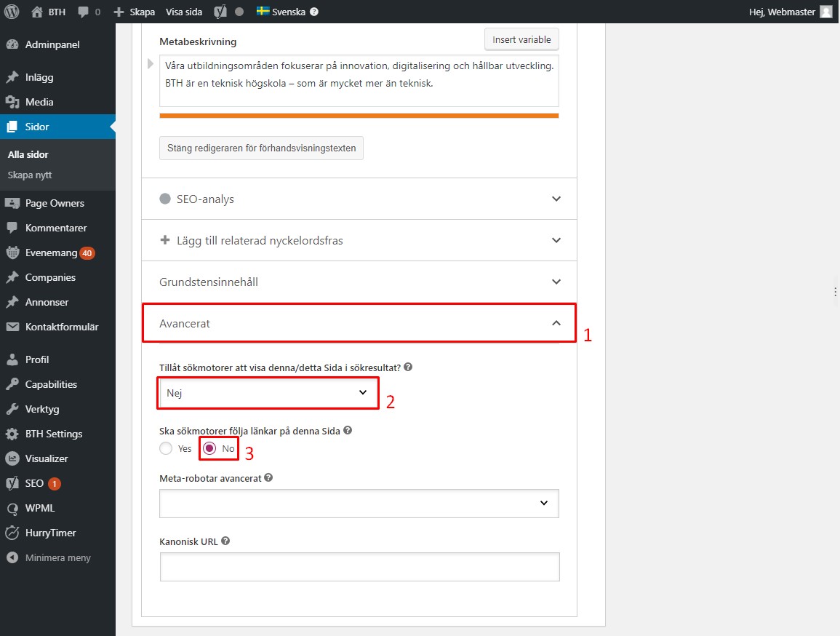The width and height of the screenshot is (840, 636).
Task: Click the triangle arrow beside Metabeskrivning field
Action: click(x=151, y=64)
